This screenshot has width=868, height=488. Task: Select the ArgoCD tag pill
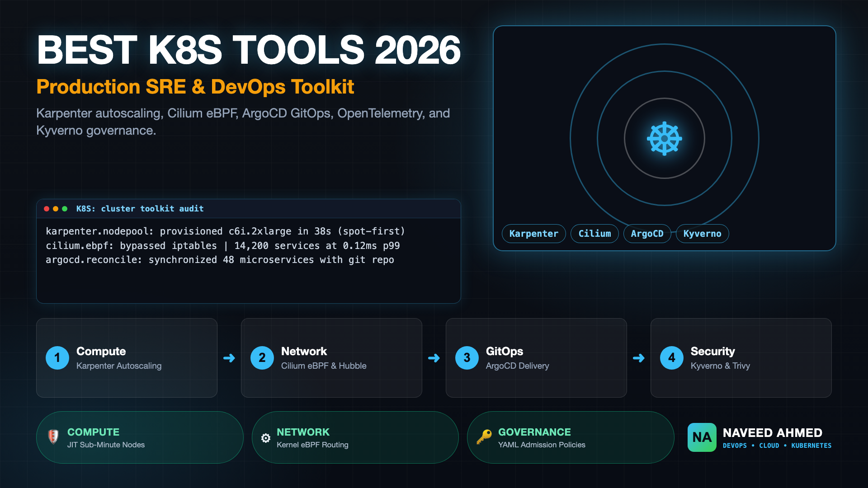(x=647, y=234)
